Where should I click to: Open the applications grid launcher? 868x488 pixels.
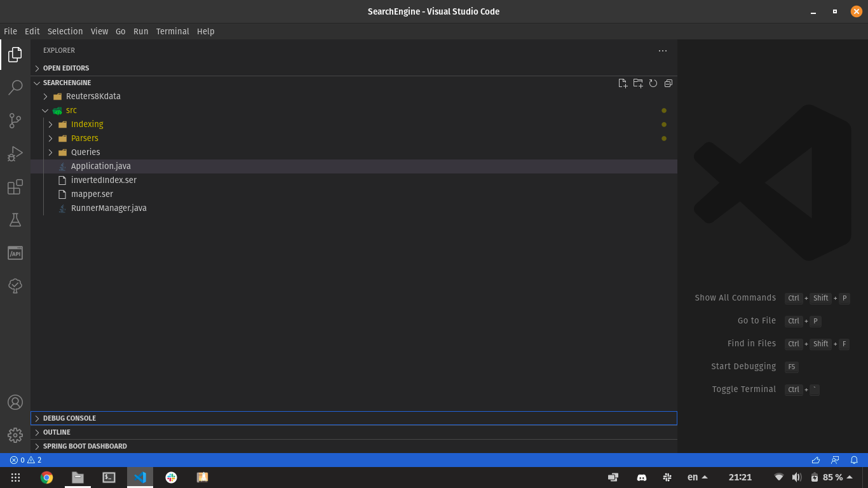[16, 477]
